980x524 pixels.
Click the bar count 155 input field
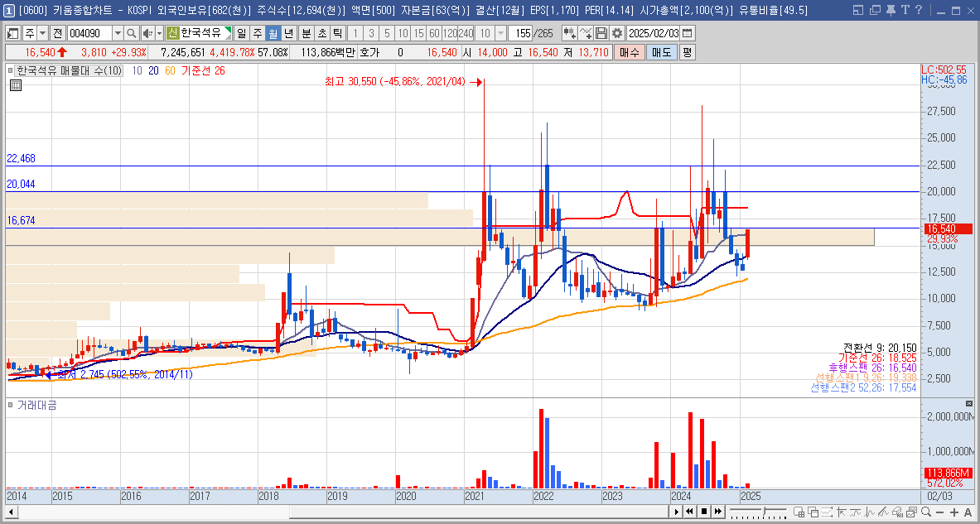pos(520,34)
